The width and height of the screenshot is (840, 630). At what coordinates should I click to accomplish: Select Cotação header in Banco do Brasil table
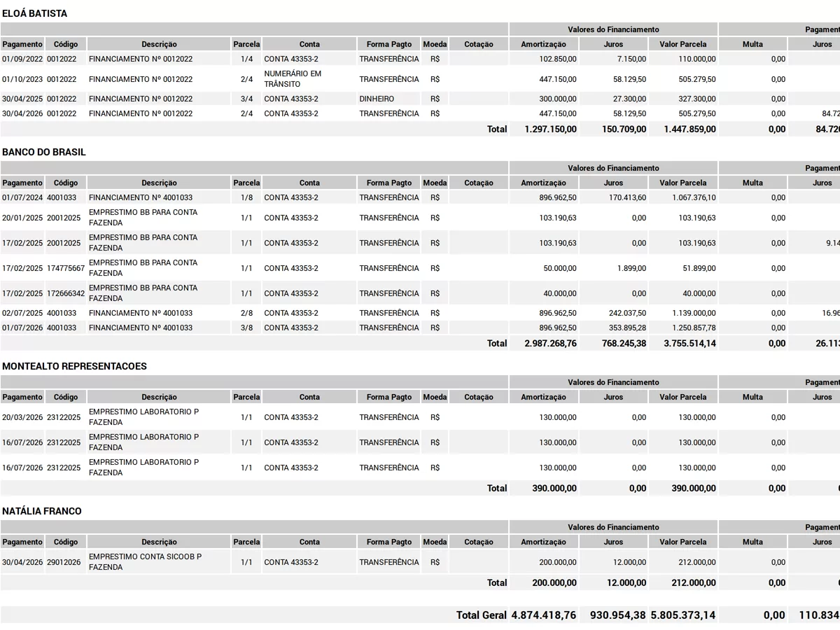(479, 183)
